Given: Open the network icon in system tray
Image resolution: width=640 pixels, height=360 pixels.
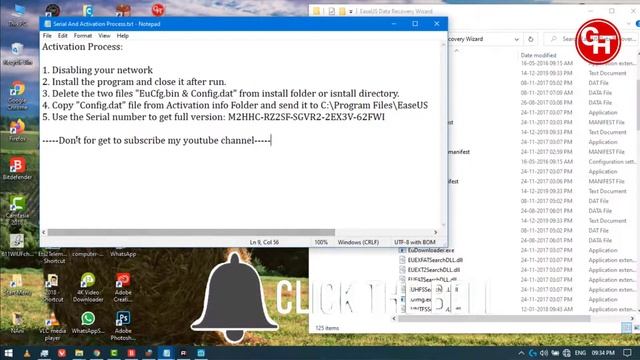Looking at the screenshot, I should point(567,353).
